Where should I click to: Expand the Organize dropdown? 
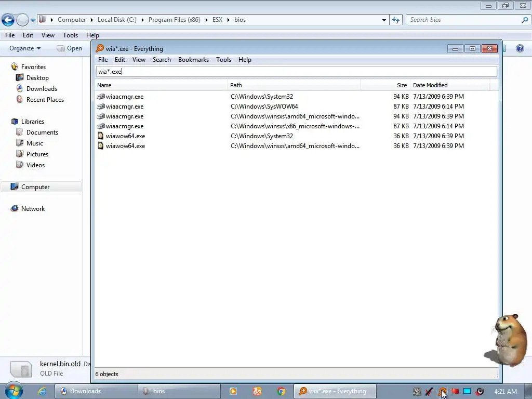coord(25,48)
